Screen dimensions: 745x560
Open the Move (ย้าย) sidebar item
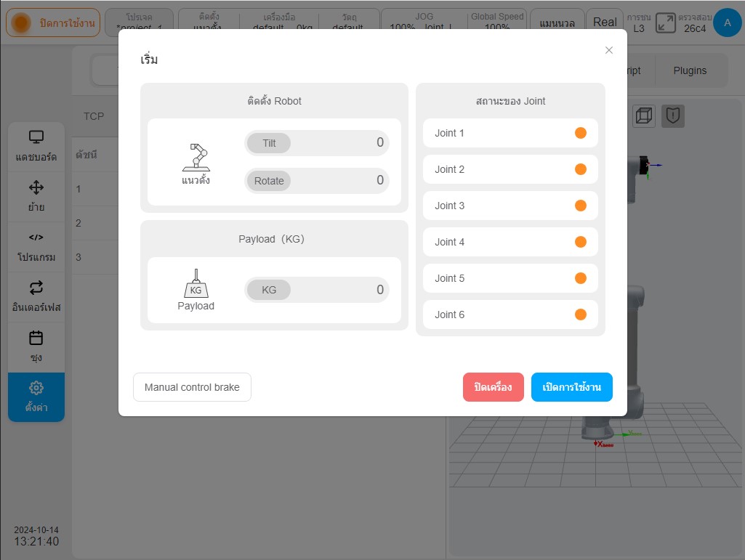[x=36, y=196]
